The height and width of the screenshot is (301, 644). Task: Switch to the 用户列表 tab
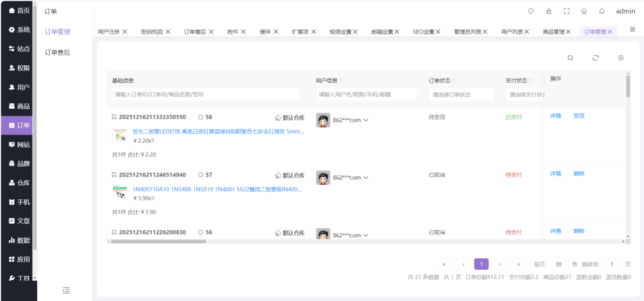[x=512, y=31]
